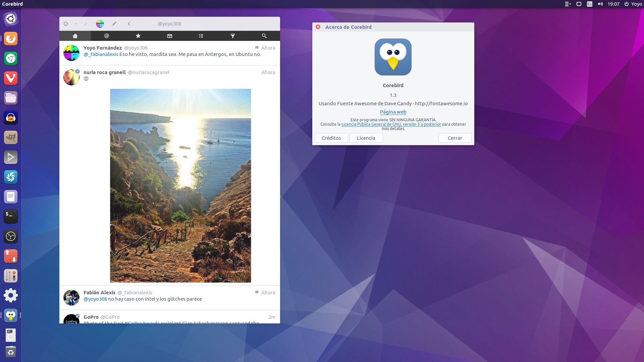Viewport: 644px width, 362px height.
Task: Open Yoyo Fernández's profile avatar
Action: pyautogui.click(x=71, y=53)
